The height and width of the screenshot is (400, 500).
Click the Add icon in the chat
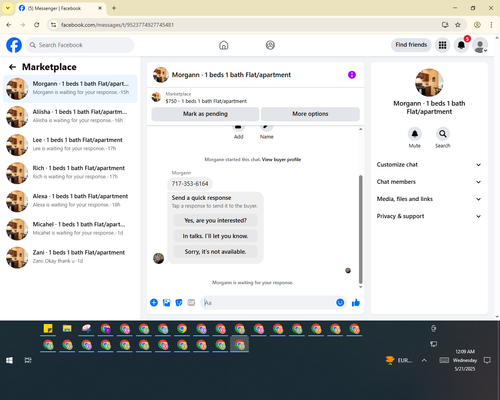[238, 128]
